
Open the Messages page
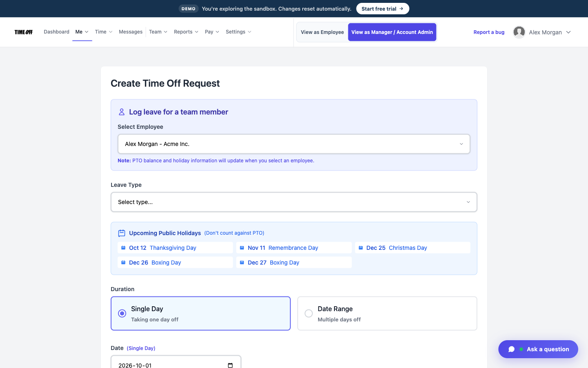point(131,32)
